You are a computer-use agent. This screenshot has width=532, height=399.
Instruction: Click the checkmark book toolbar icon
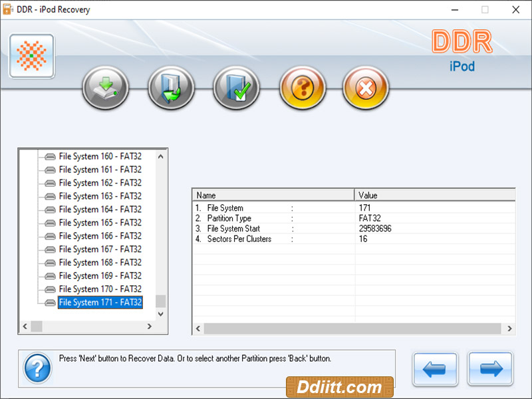pos(237,87)
